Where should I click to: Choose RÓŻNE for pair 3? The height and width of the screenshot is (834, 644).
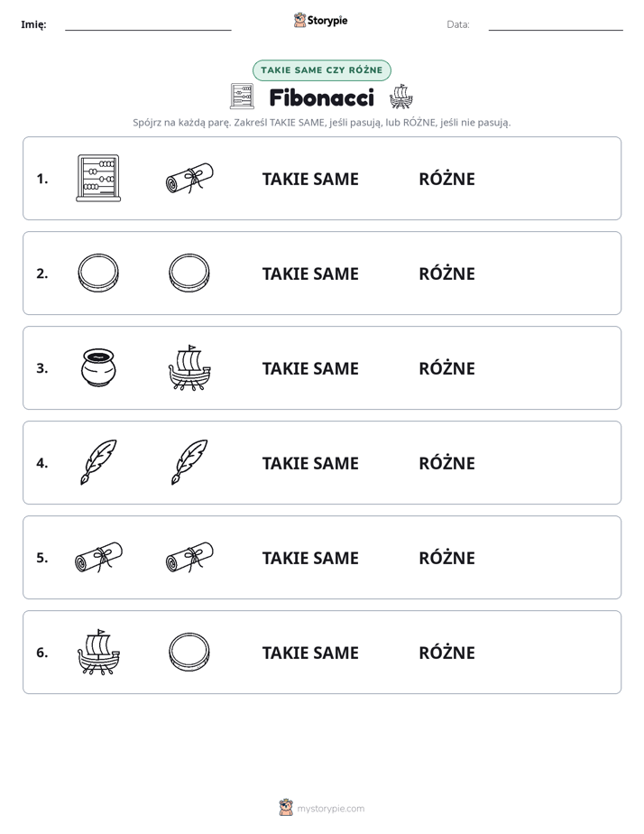446,368
